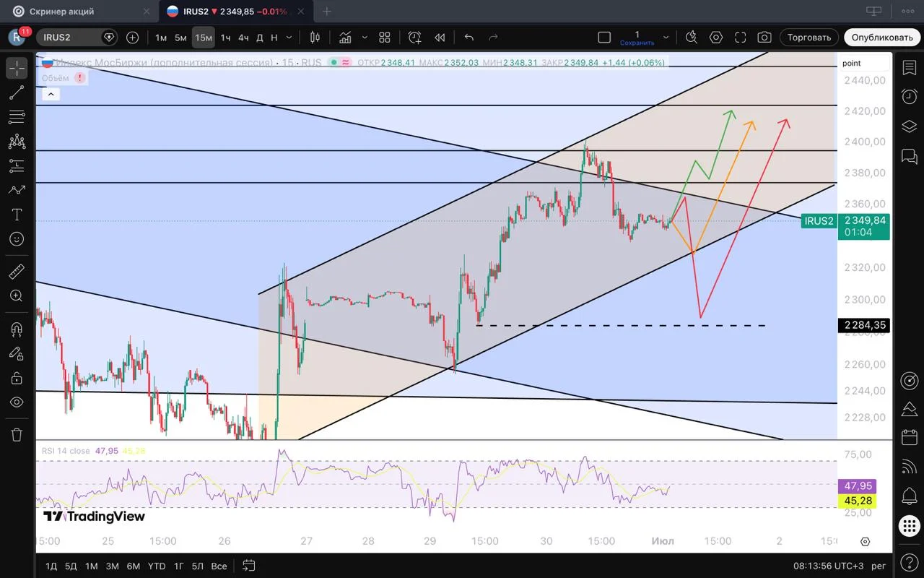Open the indicators menu icon
This screenshot has width=924, height=578.
(x=345, y=38)
